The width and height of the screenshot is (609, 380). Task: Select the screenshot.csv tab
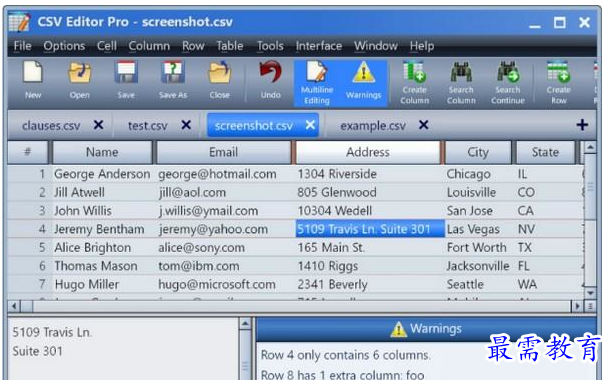[254, 126]
